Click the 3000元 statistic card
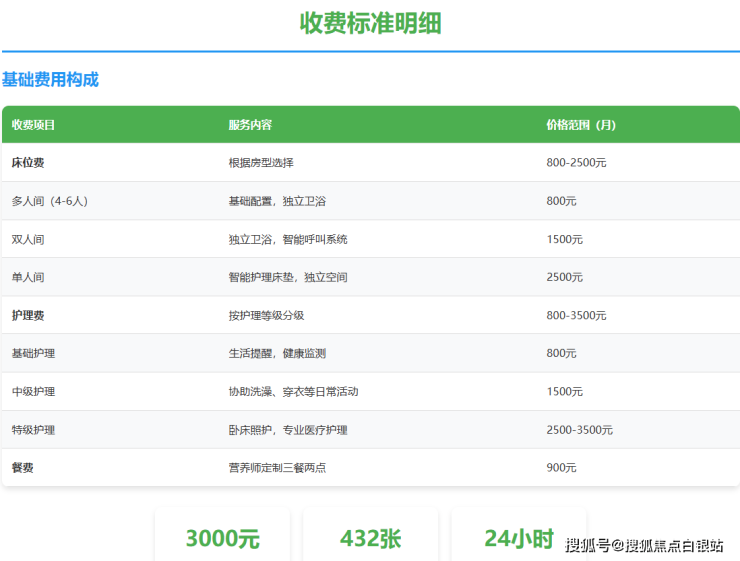The height and width of the screenshot is (561, 740). tap(222, 538)
